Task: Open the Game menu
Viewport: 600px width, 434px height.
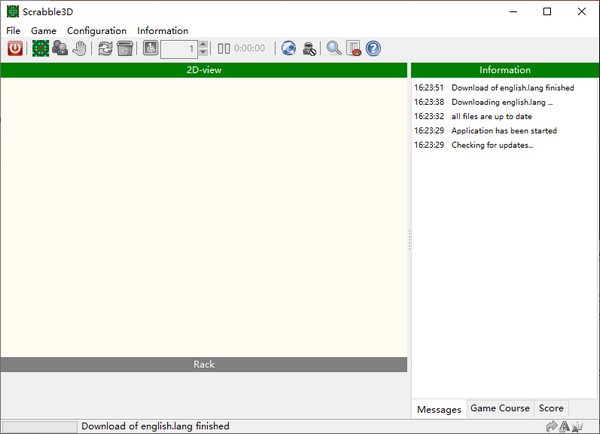Action: click(43, 31)
